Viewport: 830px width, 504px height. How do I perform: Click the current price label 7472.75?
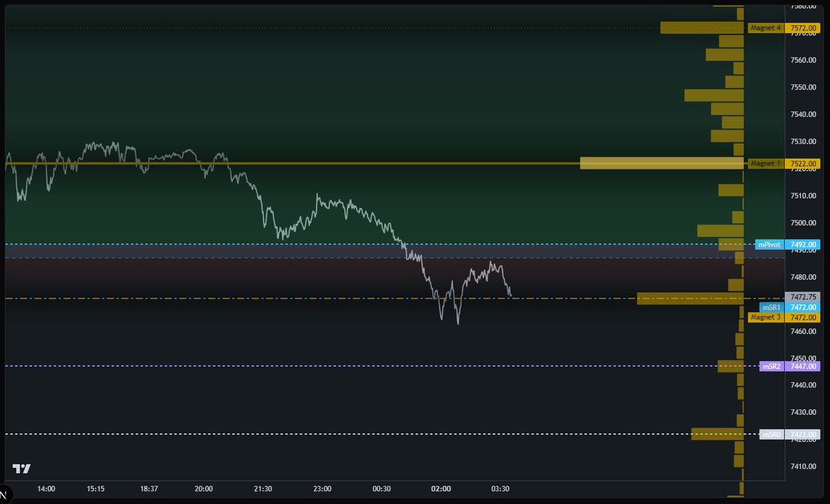pyautogui.click(x=803, y=297)
